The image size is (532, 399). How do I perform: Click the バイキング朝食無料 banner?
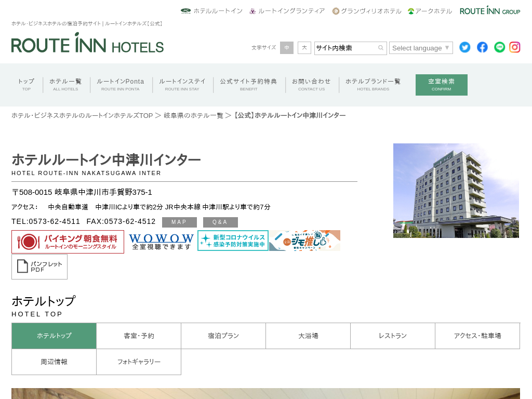tap(68, 242)
